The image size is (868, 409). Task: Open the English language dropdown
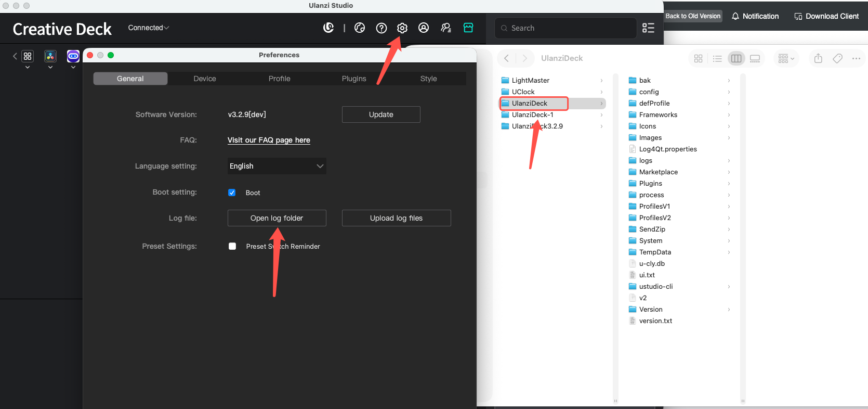point(277,166)
